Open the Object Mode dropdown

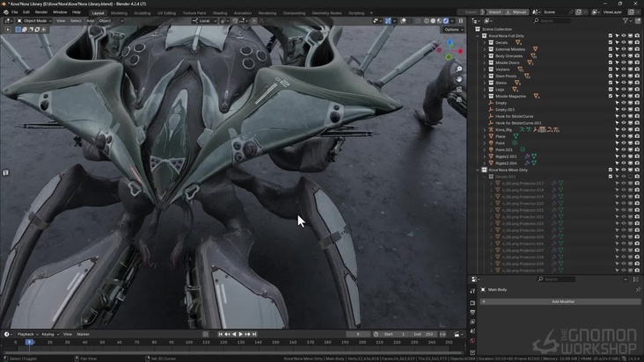(34, 20)
